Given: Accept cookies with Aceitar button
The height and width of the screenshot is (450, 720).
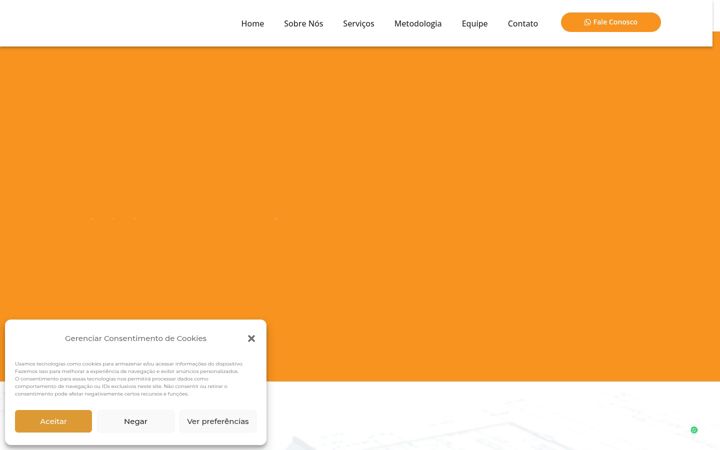Looking at the screenshot, I should click(x=53, y=421).
